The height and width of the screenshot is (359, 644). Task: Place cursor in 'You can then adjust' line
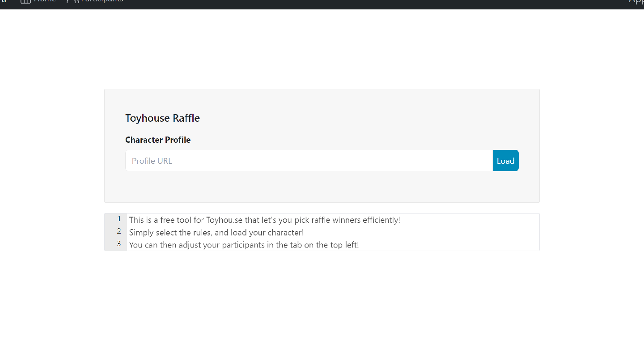pos(244,245)
